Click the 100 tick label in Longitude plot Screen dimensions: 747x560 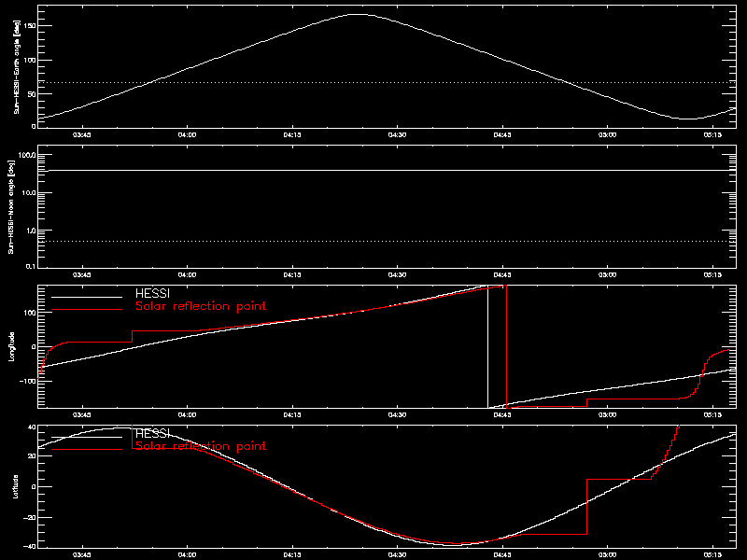pos(30,313)
